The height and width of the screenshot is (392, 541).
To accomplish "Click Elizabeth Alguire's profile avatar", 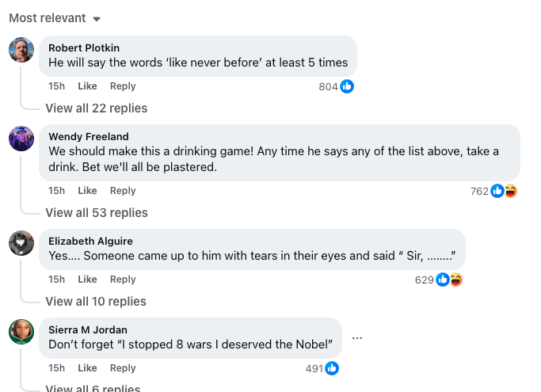I will coord(21,243).
